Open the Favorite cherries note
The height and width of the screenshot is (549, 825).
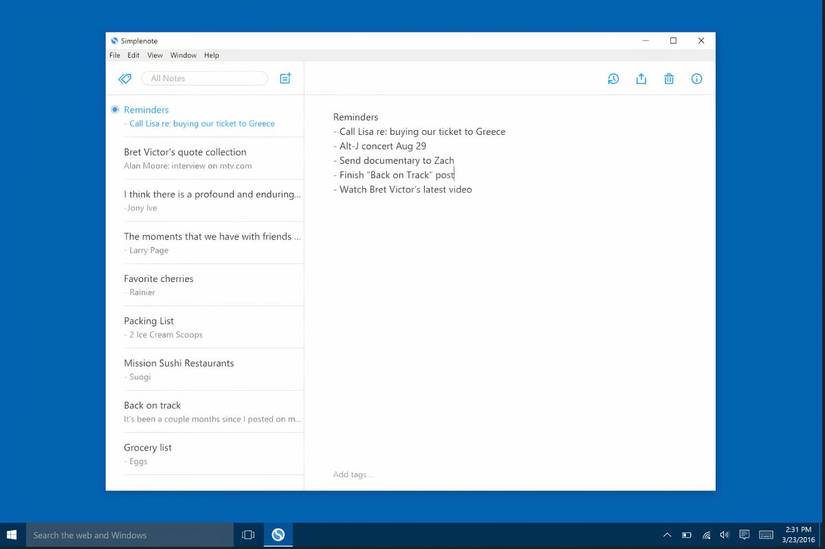pyautogui.click(x=205, y=285)
